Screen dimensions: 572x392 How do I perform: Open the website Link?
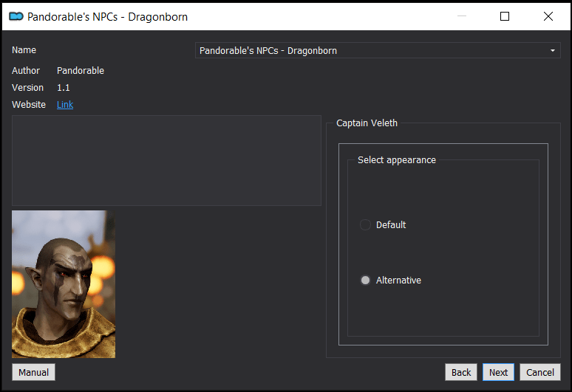(65, 105)
